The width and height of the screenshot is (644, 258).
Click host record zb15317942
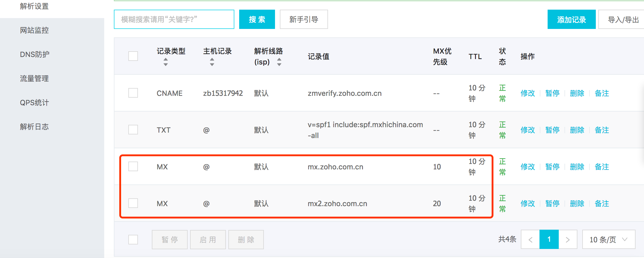tap(223, 93)
